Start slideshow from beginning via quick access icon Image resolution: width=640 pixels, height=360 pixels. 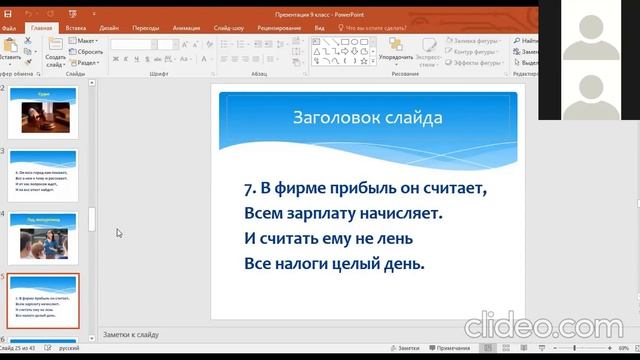pos(73,14)
